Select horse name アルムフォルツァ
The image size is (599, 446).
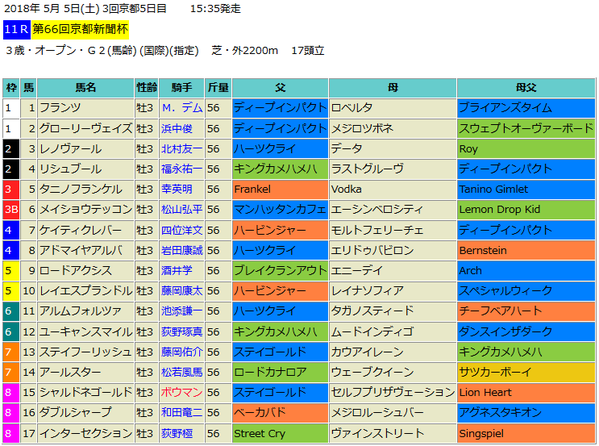[x=81, y=311]
